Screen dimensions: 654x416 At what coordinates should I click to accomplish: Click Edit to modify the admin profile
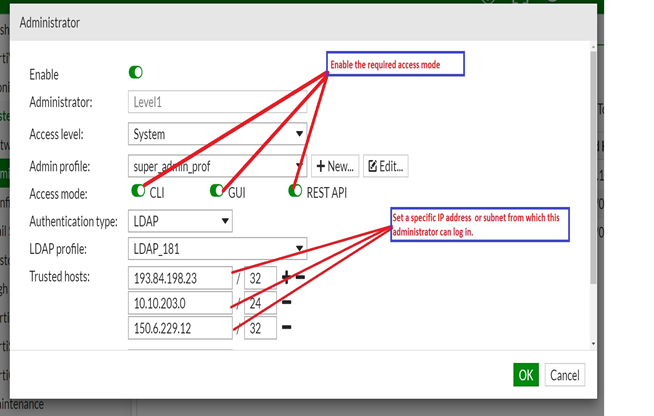point(385,166)
